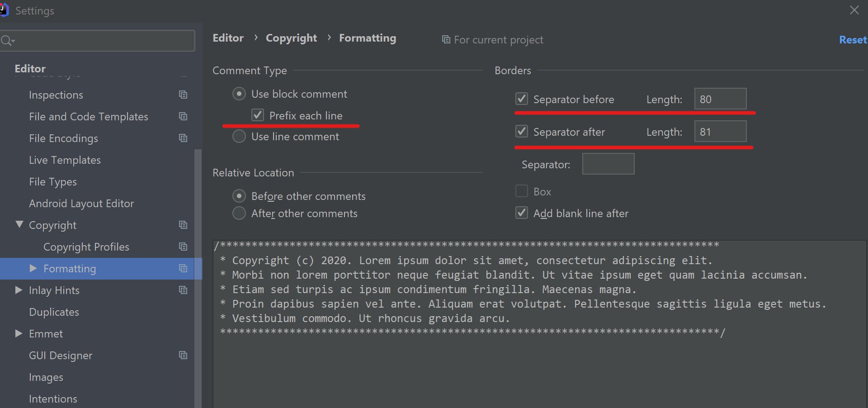The height and width of the screenshot is (408, 868).
Task: Click project-level icon beside File and Code Templates
Action: 183,116
